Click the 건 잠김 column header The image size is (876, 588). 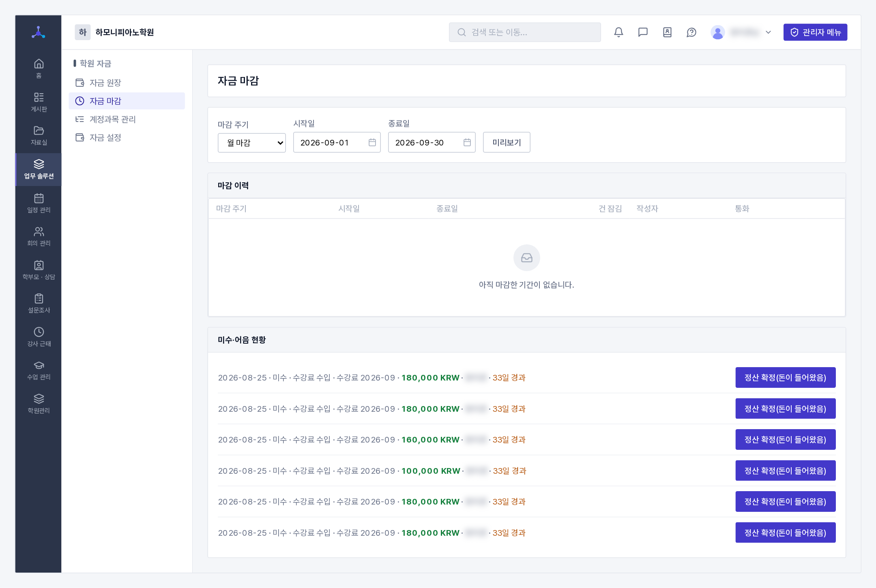click(x=610, y=208)
